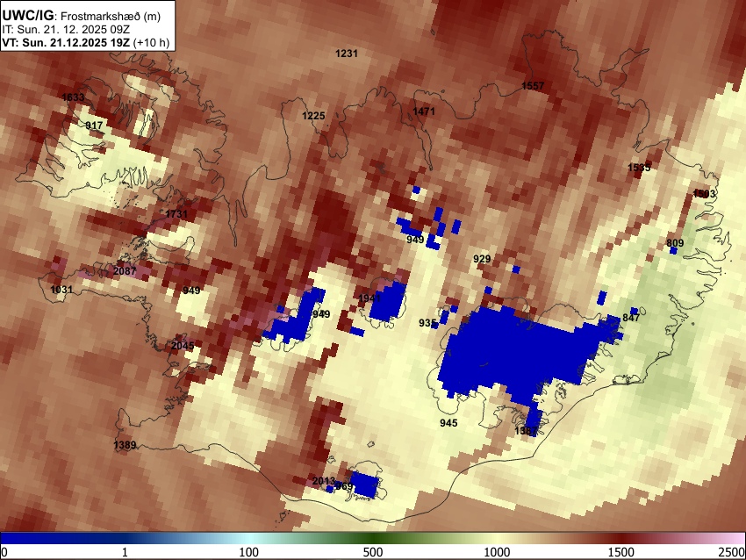Select the 2087 label on Snæfellsnes peninsula

point(125,271)
